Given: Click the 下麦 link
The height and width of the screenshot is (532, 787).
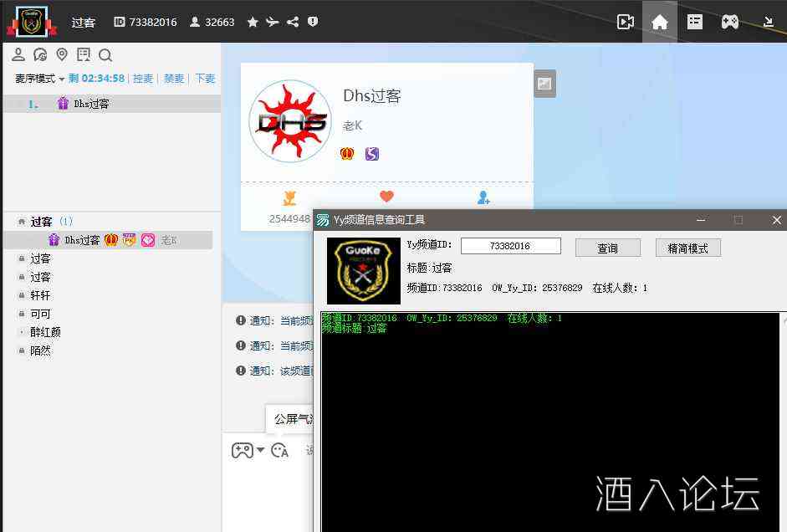Looking at the screenshot, I should [205, 79].
